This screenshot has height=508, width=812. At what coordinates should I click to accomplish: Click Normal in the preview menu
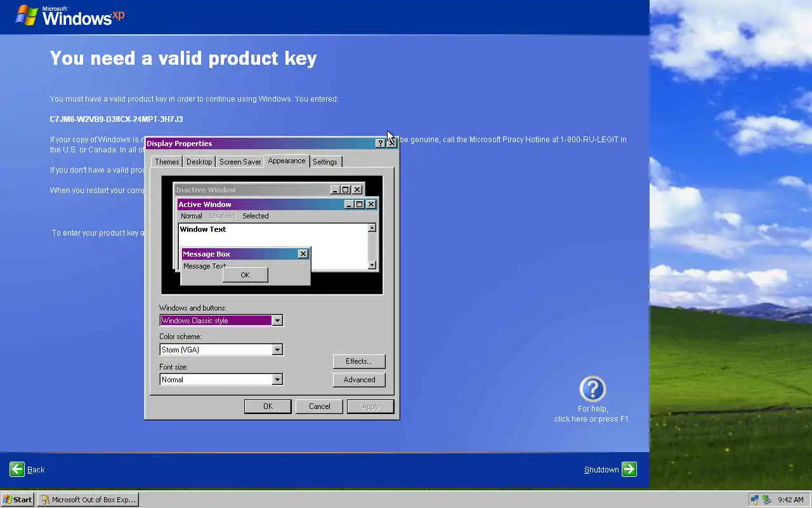pyautogui.click(x=192, y=216)
